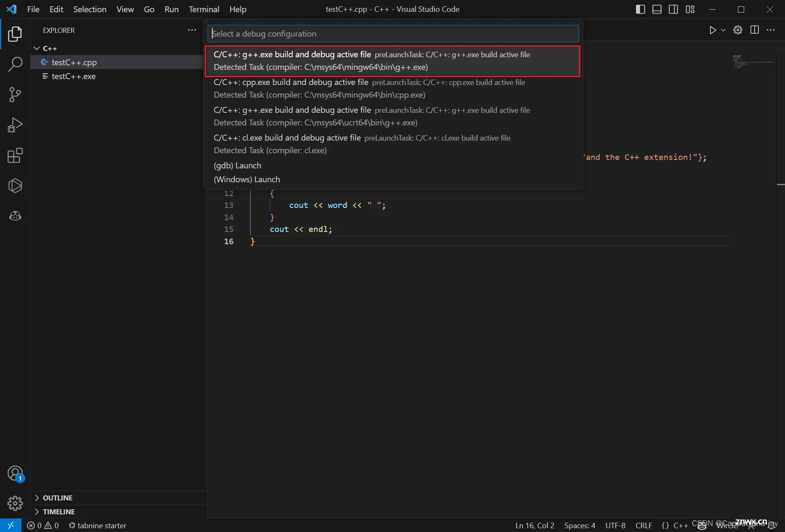Screen dimensions: 785x532
Task: Open the Go menu
Action: [x=149, y=9]
